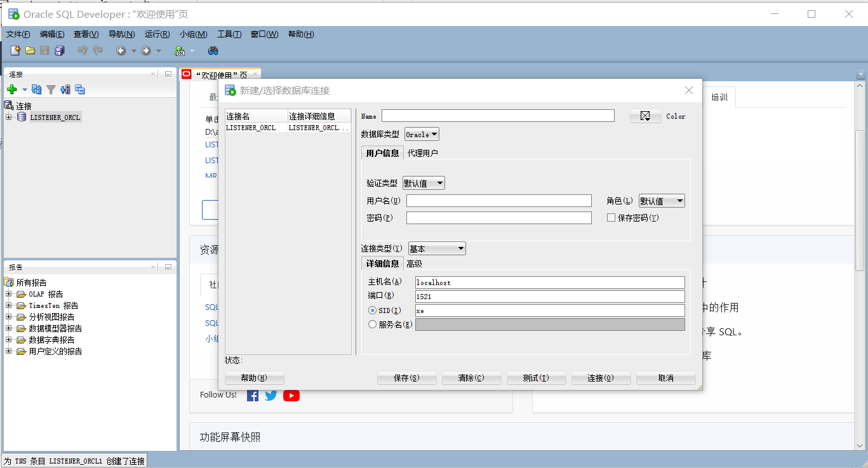
Task: Open the Color picker button
Action: click(646, 116)
